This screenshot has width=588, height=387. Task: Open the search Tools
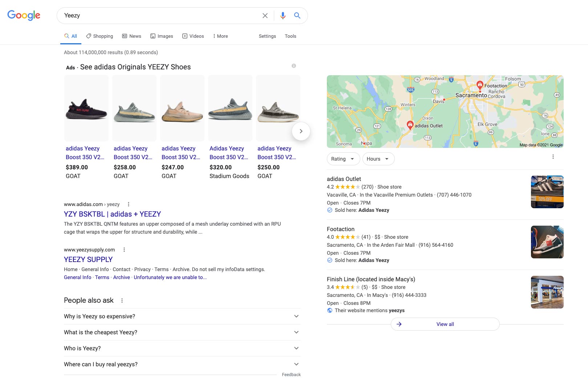[x=291, y=36]
